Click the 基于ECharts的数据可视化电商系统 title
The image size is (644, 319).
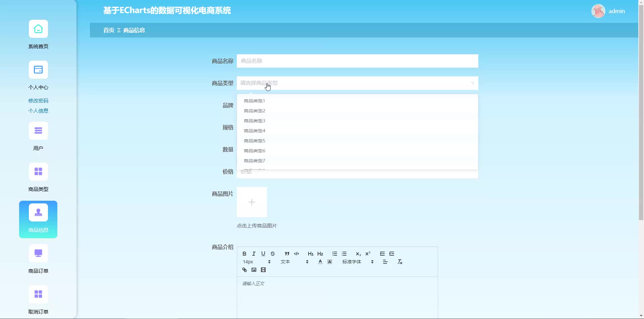167,11
